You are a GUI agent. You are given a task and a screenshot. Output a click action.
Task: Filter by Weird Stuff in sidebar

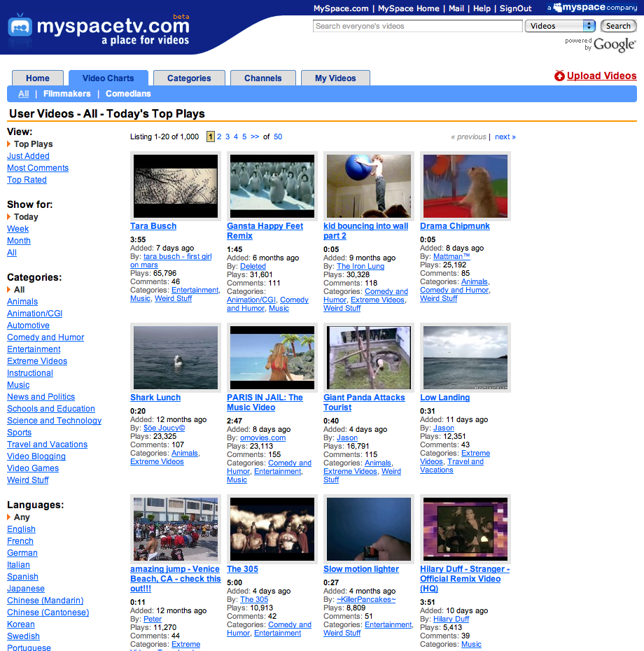pos(28,480)
